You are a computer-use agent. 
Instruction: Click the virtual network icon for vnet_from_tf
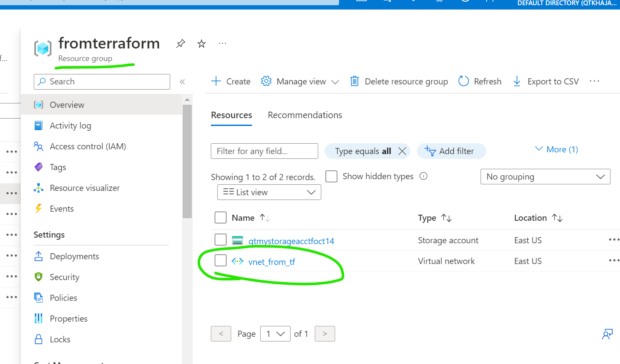coord(237,261)
